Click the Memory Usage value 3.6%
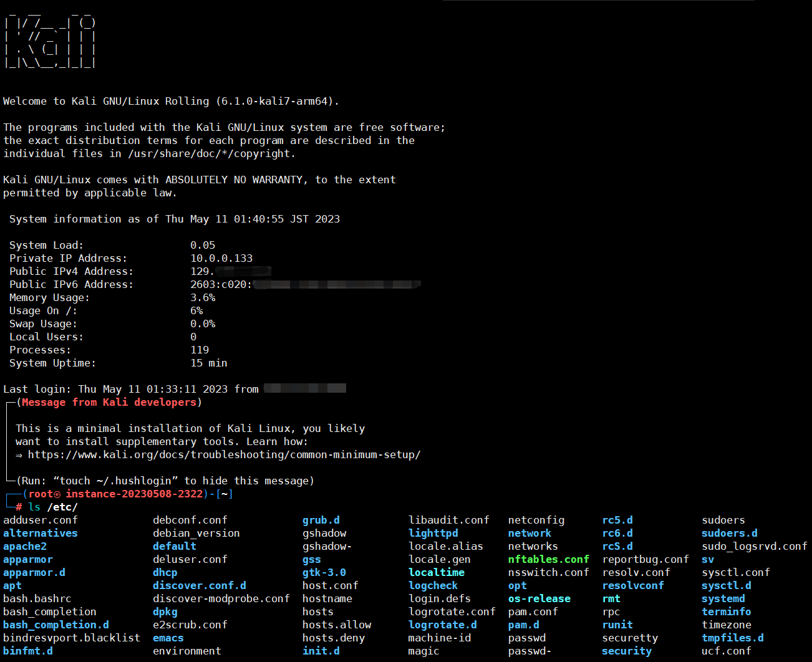 coord(203,297)
